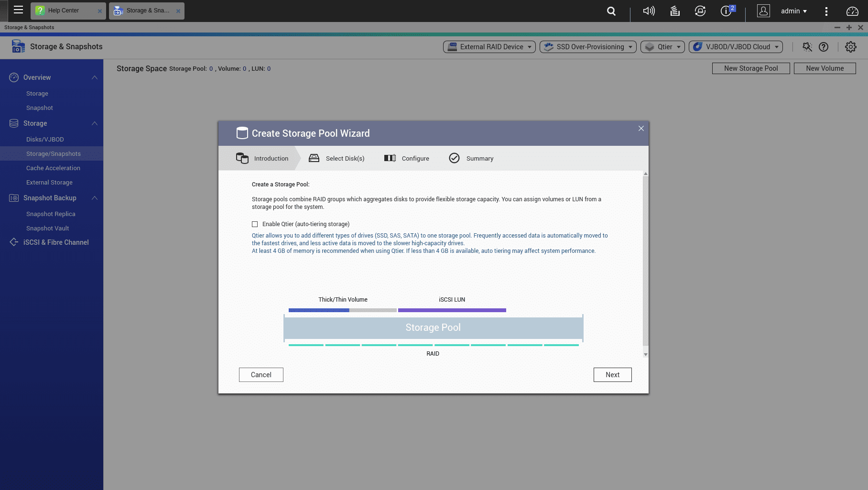Open background tasks stack icon
Screen dimensions: 868x490
[675, 11]
